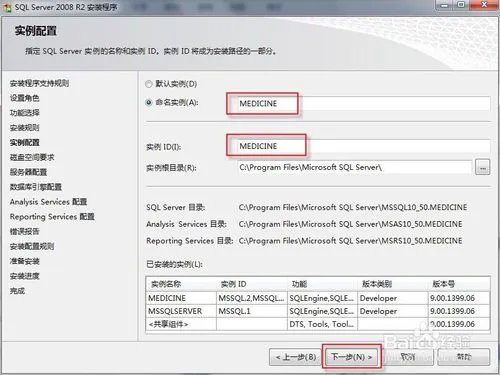Viewport: 500px width, 375px height.
Task: Select 实例配置 step in sidebar
Action: [24, 142]
